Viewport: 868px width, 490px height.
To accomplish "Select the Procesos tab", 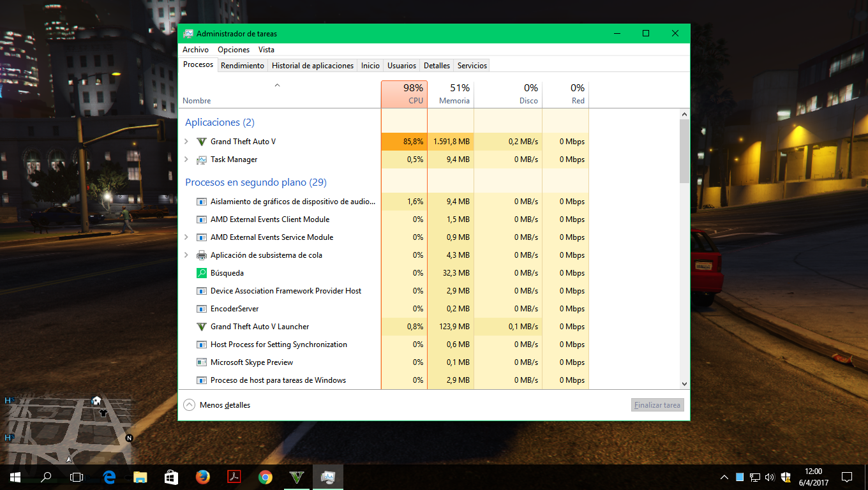I will [x=198, y=64].
